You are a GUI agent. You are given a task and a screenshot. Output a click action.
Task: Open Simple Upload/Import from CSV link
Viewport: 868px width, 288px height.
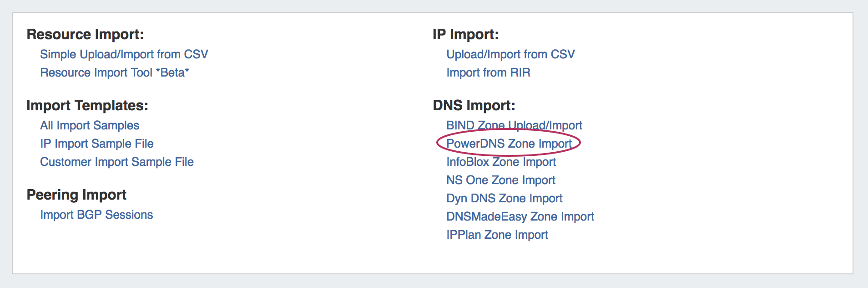tap(124, 54)
